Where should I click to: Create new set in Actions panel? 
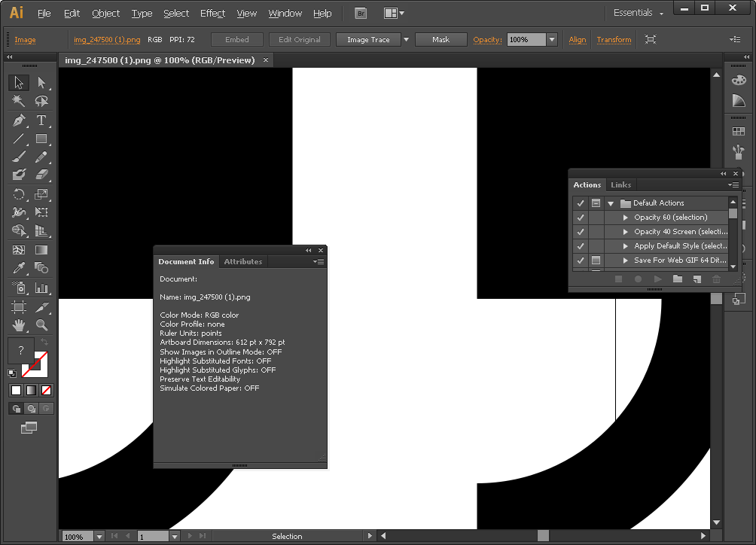pos(678,279)
